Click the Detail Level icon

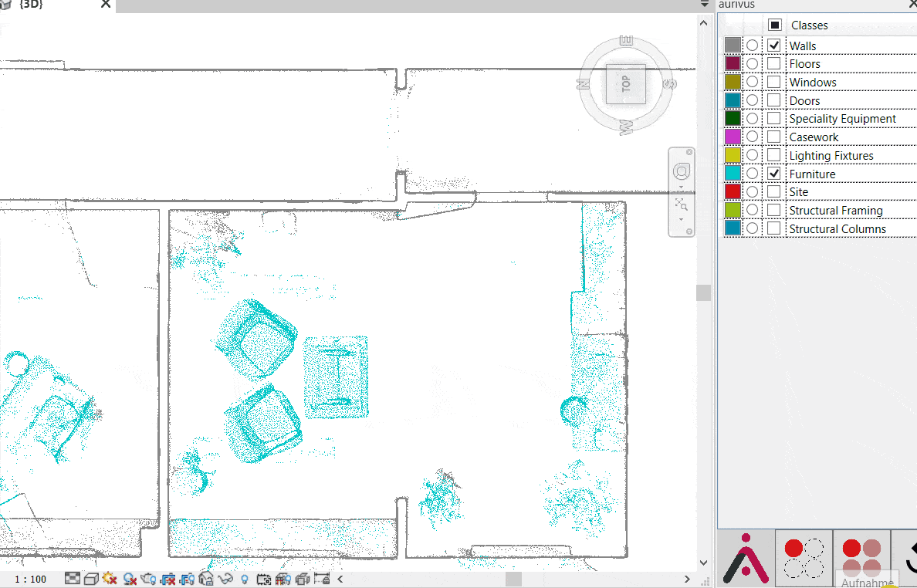[73, 579]
